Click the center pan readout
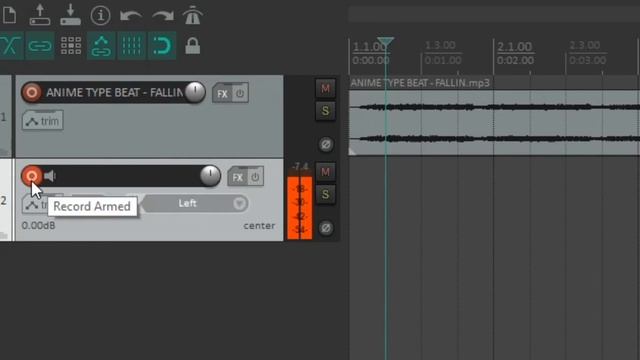Viewport: 640px width, 360px height. click(259, 226)
